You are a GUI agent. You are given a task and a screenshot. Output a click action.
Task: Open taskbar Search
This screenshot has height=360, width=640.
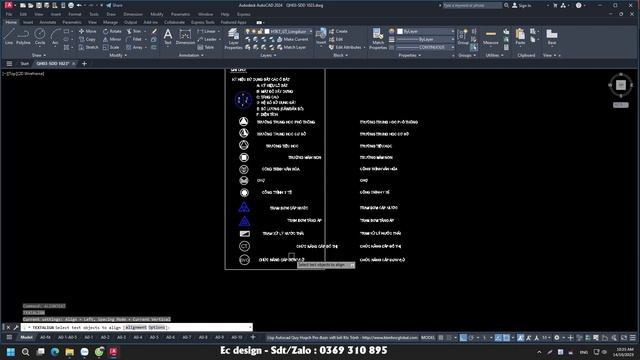[25, 352]
